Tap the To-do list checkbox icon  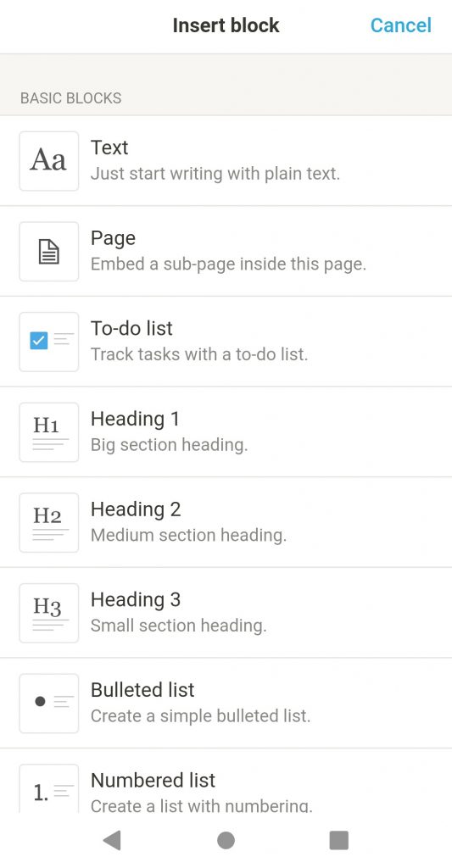(x=48, y=342)
